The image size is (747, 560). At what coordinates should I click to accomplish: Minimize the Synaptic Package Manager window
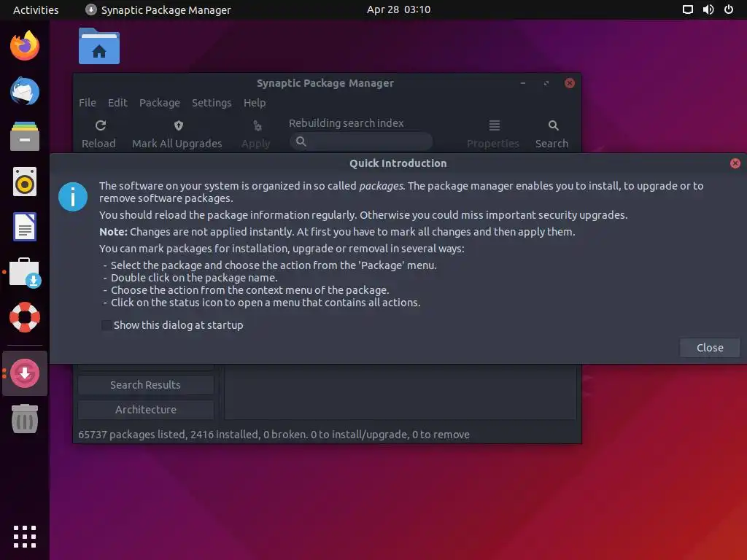(x=523, y=83)
